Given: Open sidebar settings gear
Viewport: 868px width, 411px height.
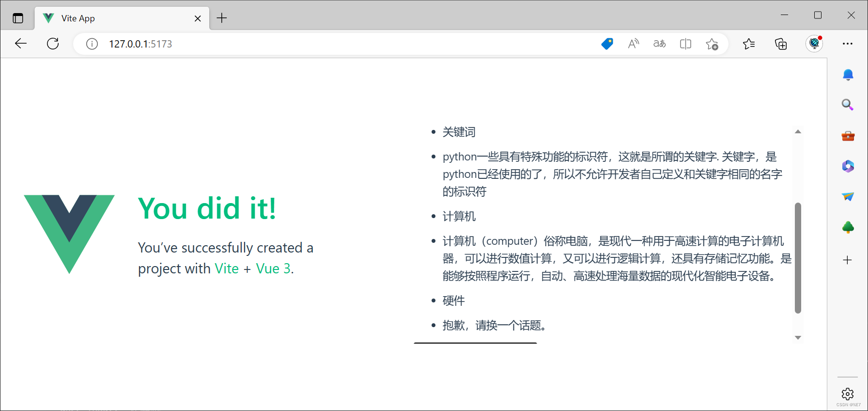Looking at the screenshot, I should point(848,394).
